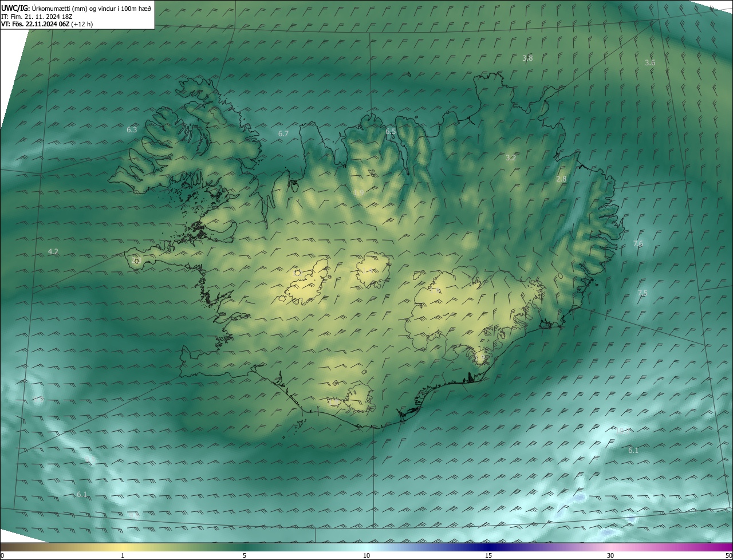Click the 7.5 value off the east coast

click(643, 293)
